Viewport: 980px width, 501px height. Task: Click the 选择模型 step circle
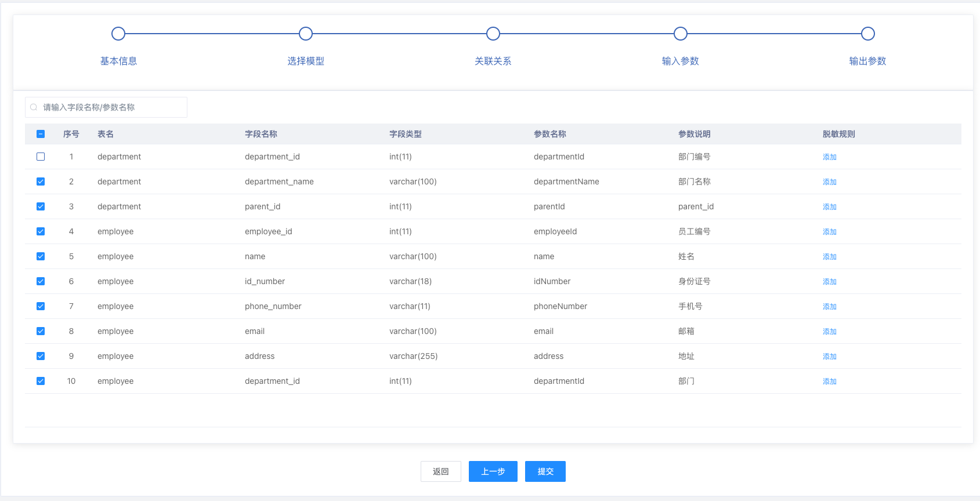click(306, 34)
